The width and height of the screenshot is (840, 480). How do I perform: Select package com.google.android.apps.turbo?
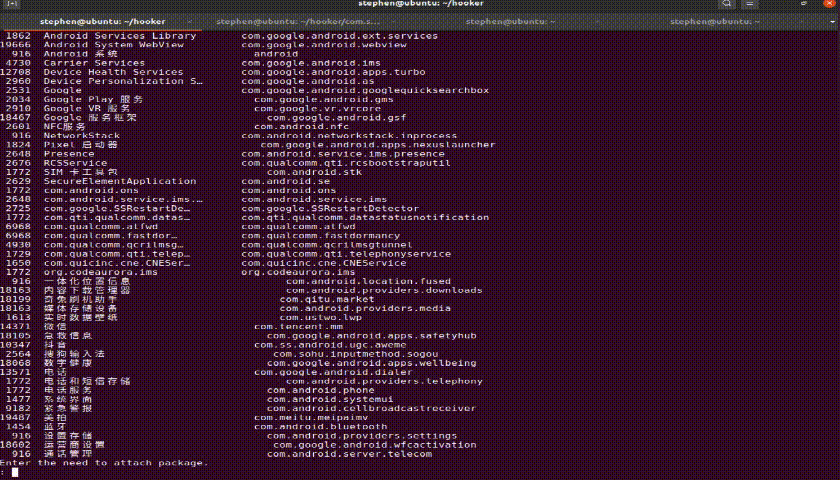[x=333, y=72]
